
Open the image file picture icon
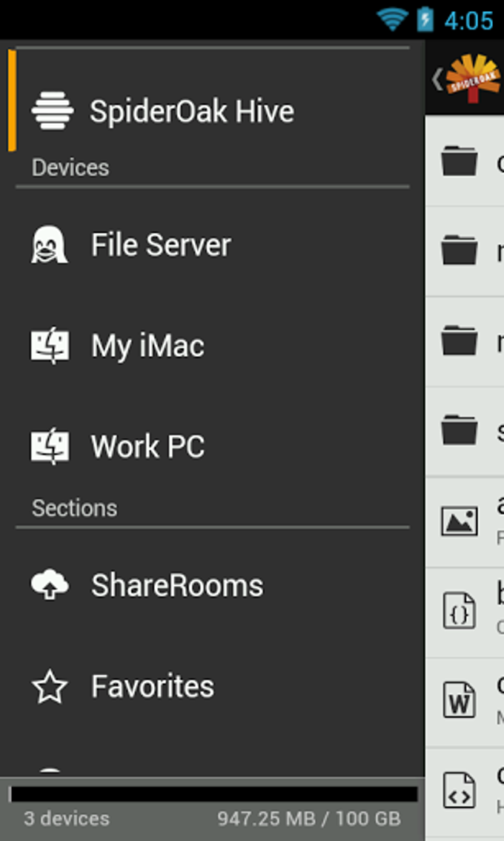click(x=460, y=521)
